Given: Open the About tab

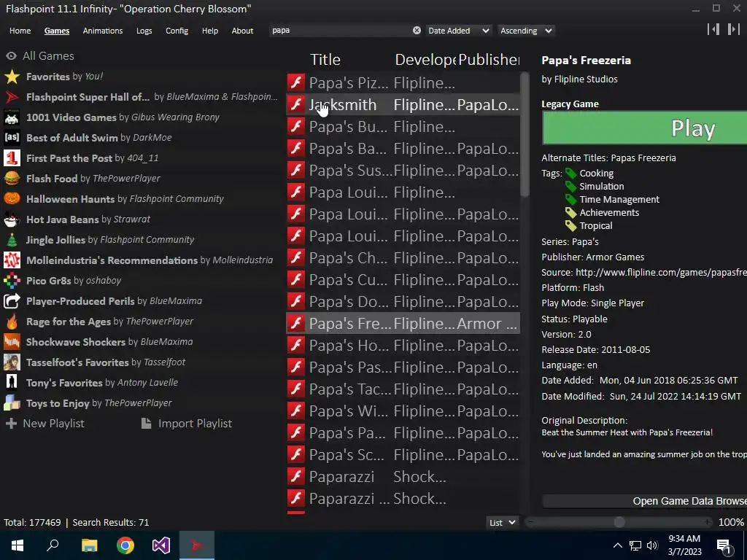Looking at the screenshot, I should 242,31.
